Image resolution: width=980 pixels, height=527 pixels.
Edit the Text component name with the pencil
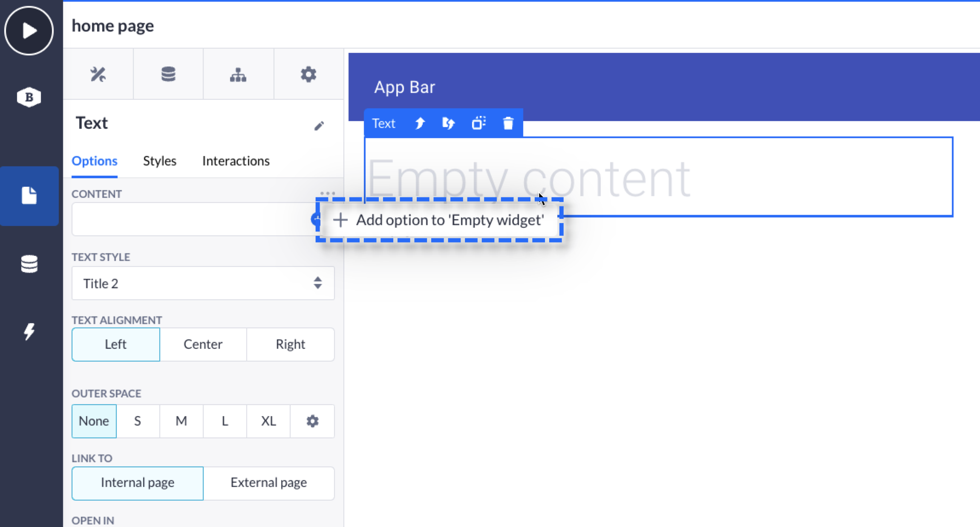(319, 126)
